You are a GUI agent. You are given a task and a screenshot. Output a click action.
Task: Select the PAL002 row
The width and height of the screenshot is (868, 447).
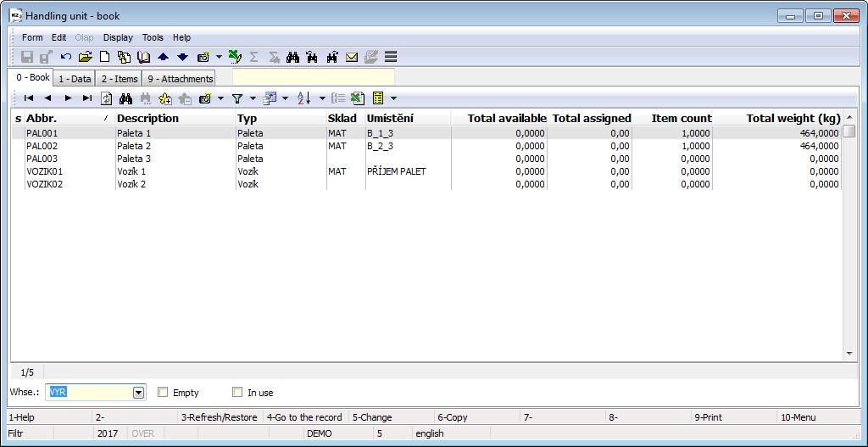point(427,146)
